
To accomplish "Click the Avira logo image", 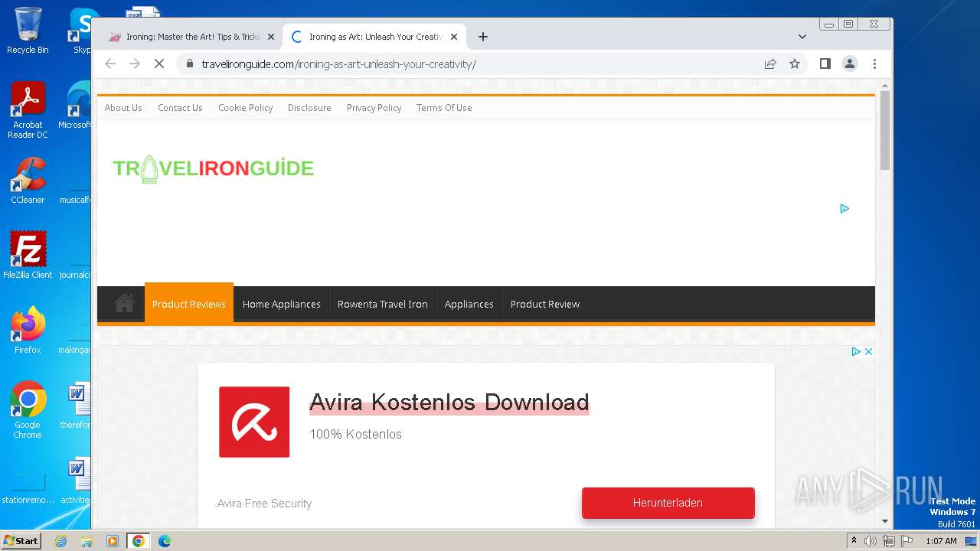I will (x=254, y=422).
